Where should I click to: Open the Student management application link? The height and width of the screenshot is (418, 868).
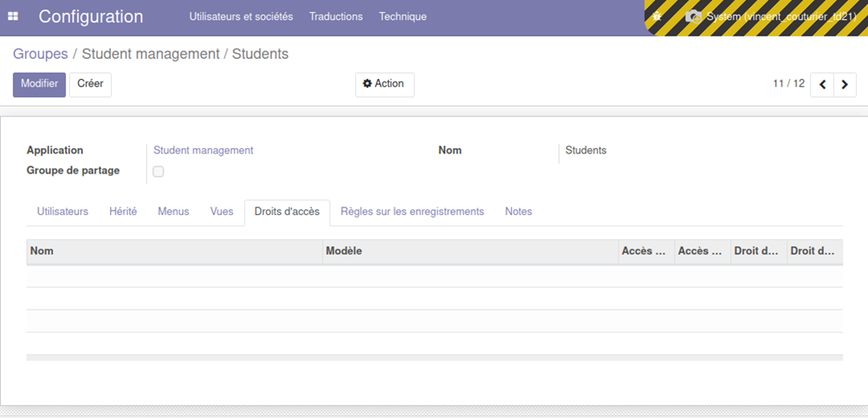[204, 150]
